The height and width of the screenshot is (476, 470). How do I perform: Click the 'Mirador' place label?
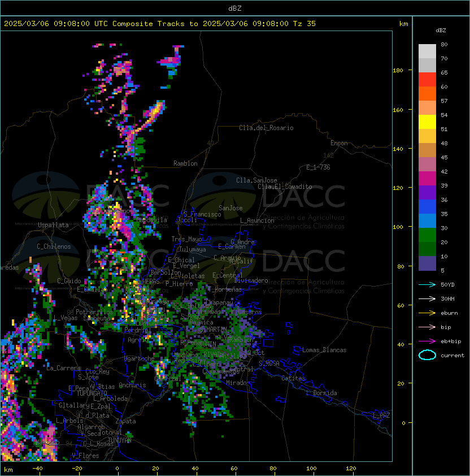pos(238,383)
